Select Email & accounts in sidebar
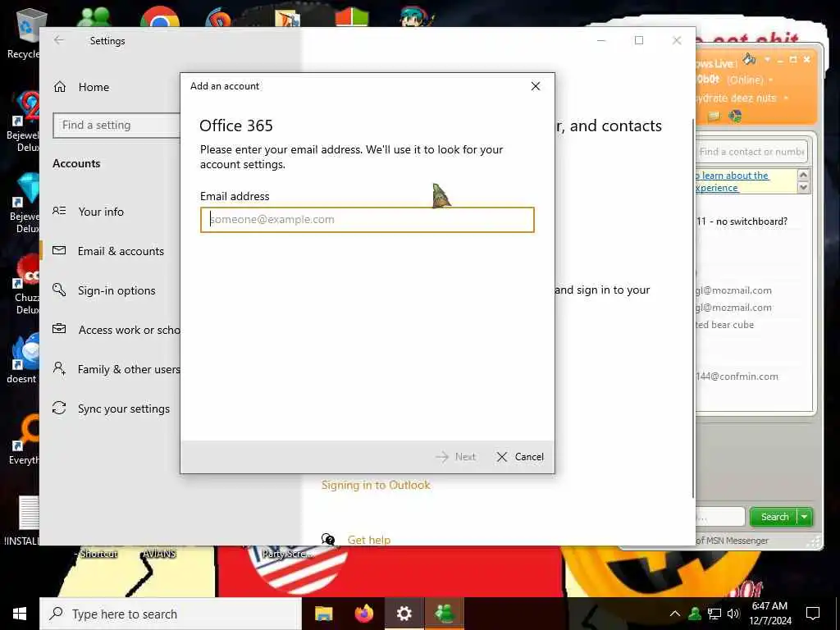840x630 pixels. [x=121, y=251]
